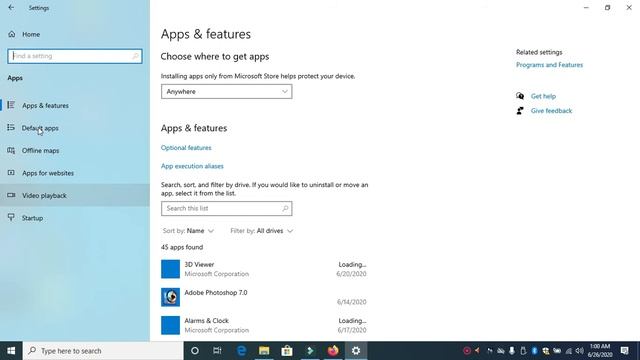Click the 3D Viewer app icon

coord(170,269)
